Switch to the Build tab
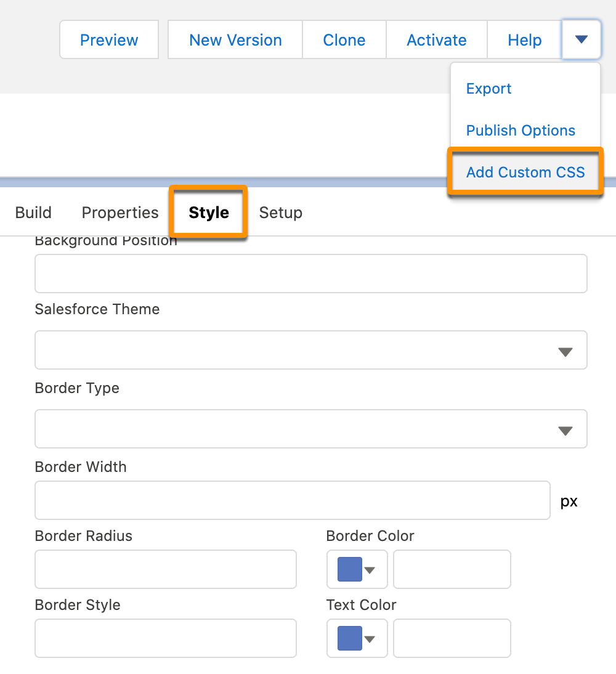The width and height of the screenshot is (616, 674). coord(33,213)
